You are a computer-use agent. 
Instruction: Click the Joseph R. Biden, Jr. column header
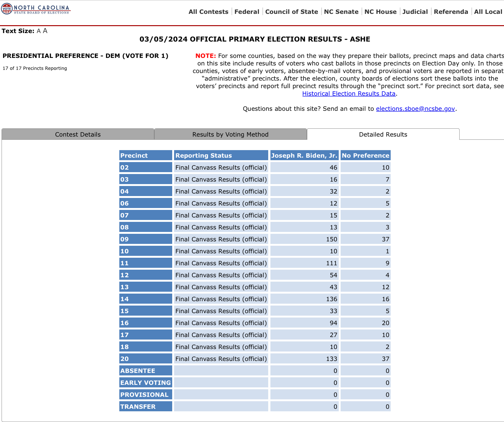pyautogui.click(x=304, y=155)
